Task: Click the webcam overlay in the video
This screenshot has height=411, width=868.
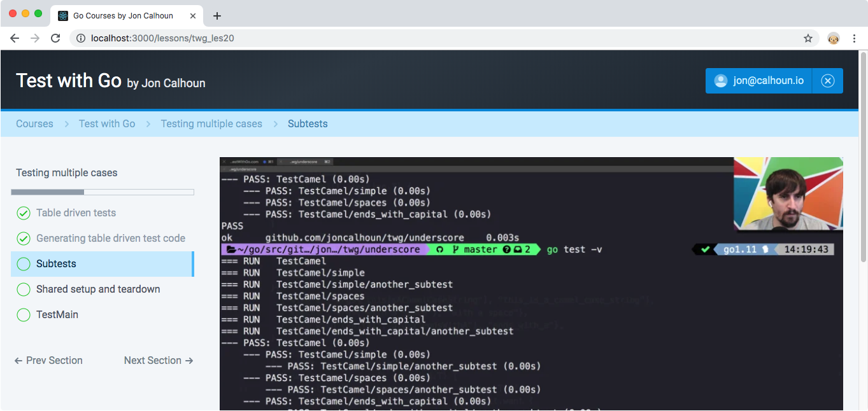Action: (x=788, y=194)
